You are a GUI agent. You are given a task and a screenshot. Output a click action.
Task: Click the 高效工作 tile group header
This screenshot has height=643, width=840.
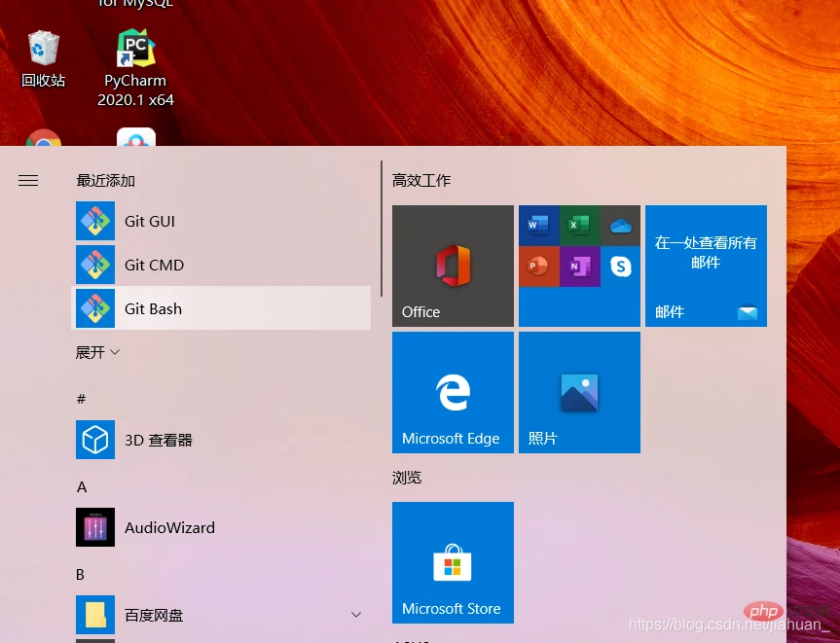(x=421, y=180)
